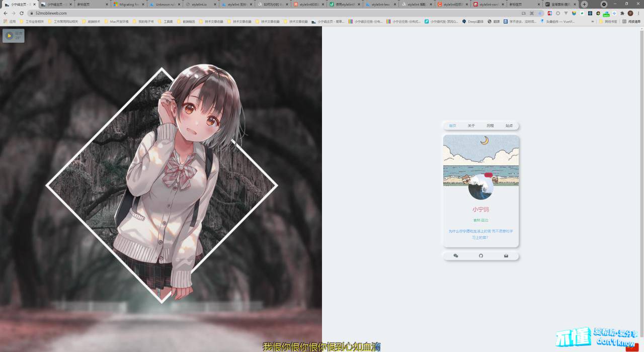Screen dimensions: 644x352
Task: Open the 历程 nav item
Action: (x=491, y=126)
